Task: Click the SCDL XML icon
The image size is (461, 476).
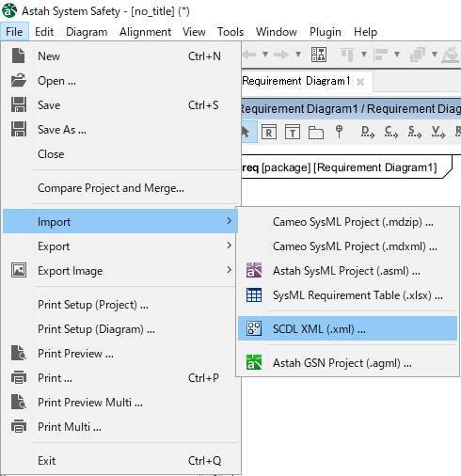Action: pyautogui.click(x=254, y=328)
